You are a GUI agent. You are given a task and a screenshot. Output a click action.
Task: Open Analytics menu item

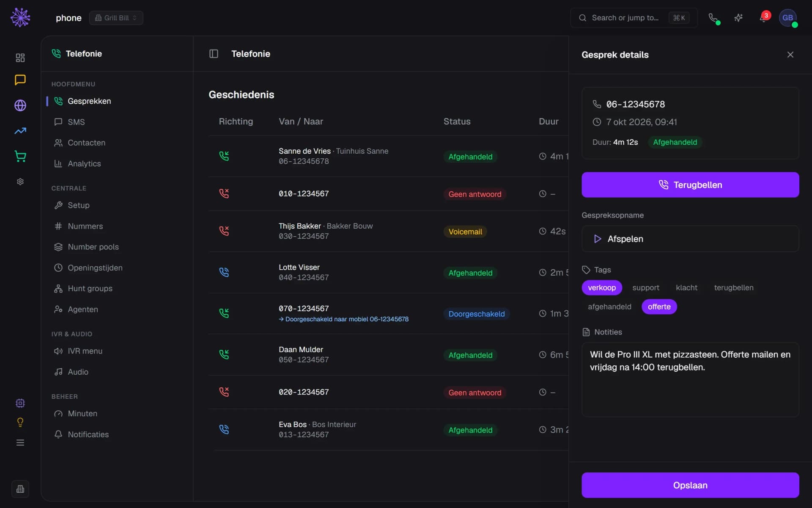[117, 163]
